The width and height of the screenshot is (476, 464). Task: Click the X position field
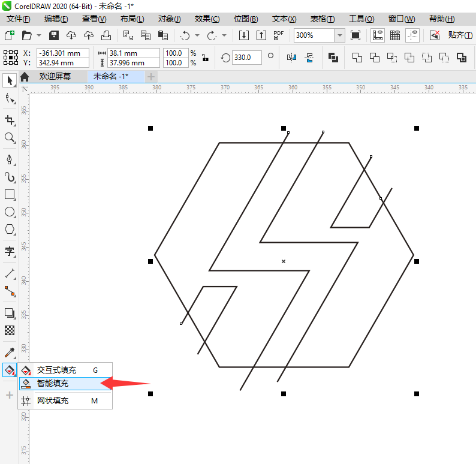pos(63,53)
